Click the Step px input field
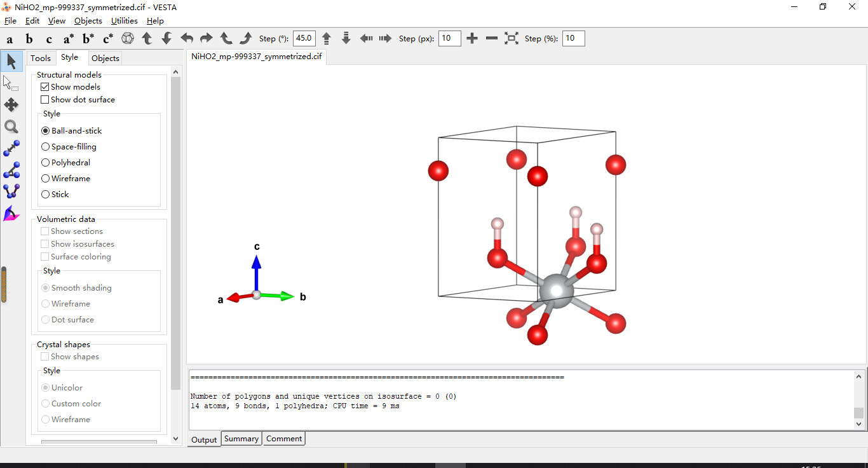868x468 pixels. [449, 38]
